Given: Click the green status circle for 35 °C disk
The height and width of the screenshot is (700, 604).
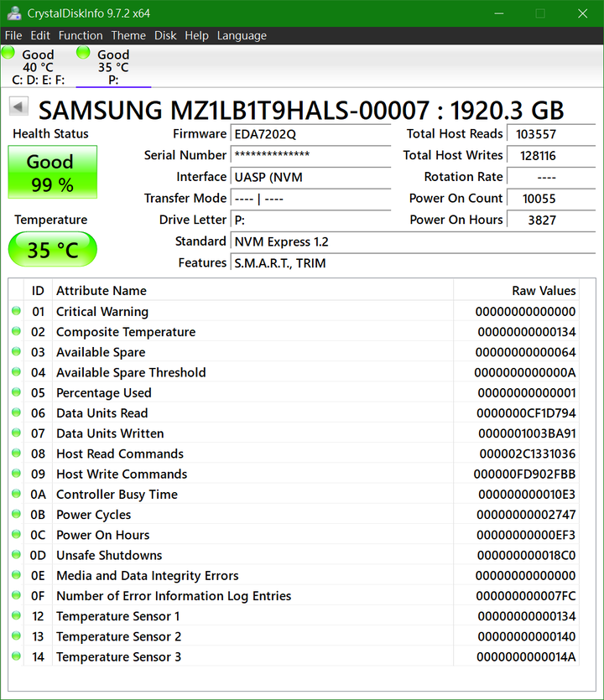Looking at the screenshot, I should (x=83, y=53).
